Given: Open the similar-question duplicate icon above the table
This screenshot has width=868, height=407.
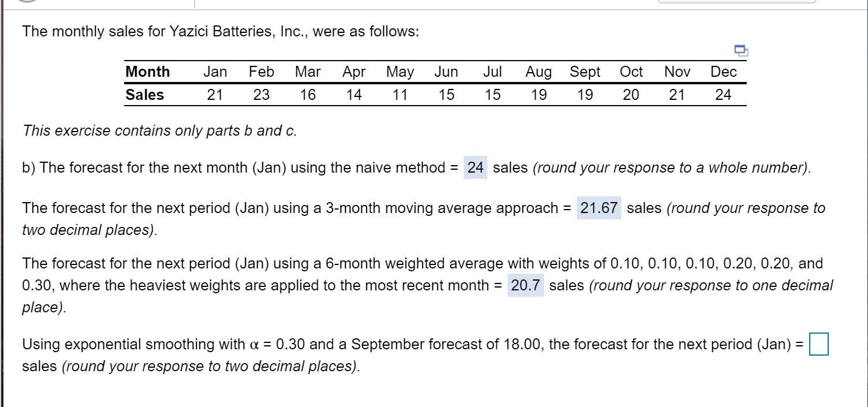Looking at the screenshot, I should point(740,51).
